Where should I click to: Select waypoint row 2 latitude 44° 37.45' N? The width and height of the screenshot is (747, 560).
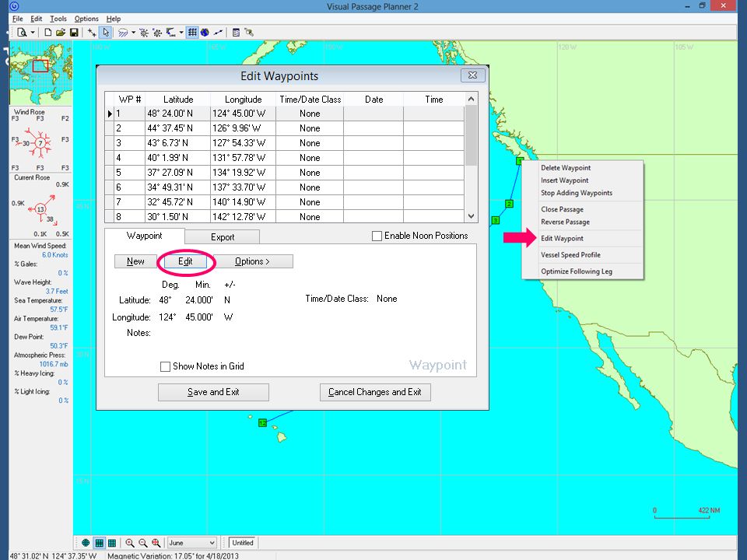177,128
